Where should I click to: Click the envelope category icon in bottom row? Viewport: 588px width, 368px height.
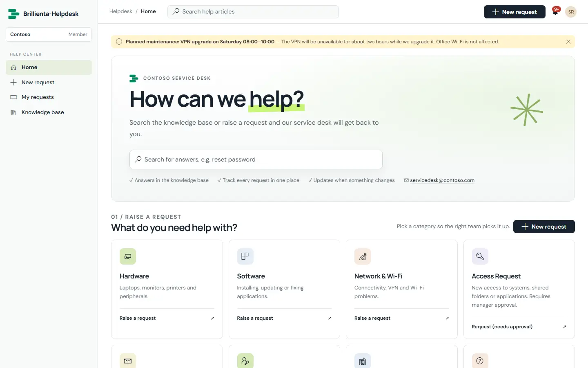click(128, 361)
